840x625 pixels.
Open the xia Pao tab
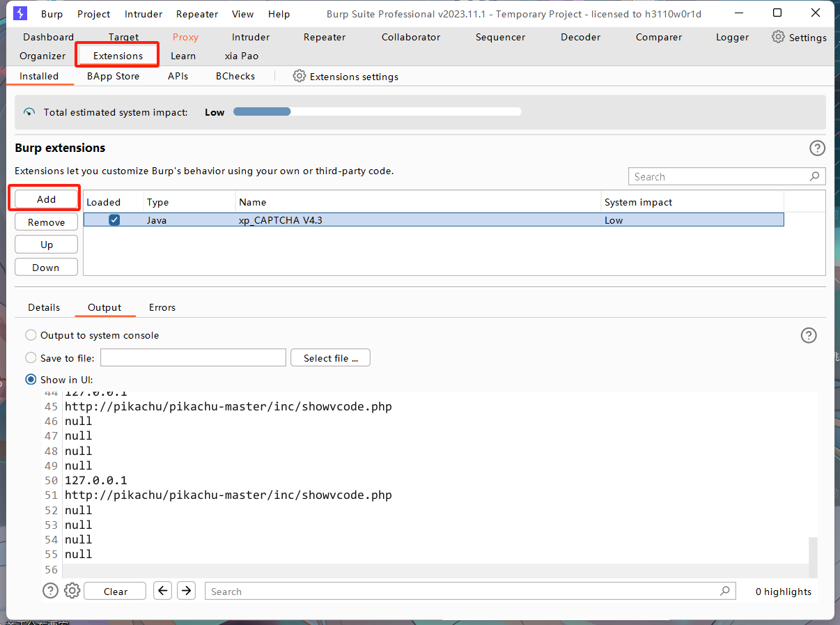(x=242, y=56)
